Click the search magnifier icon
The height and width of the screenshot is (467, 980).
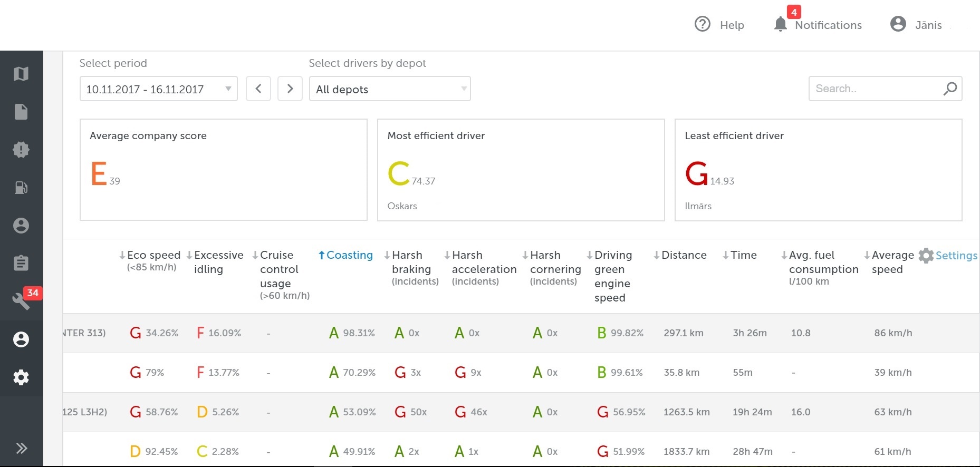[950, 89]
